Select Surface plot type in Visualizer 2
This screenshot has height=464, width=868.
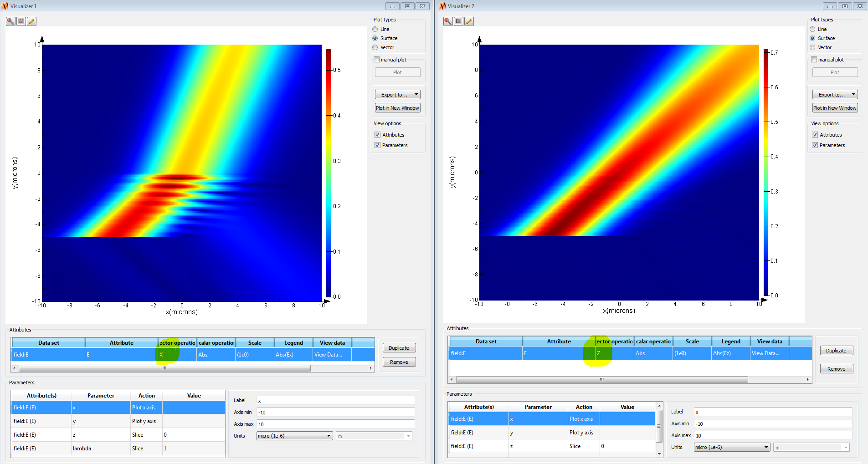[812, 38]
